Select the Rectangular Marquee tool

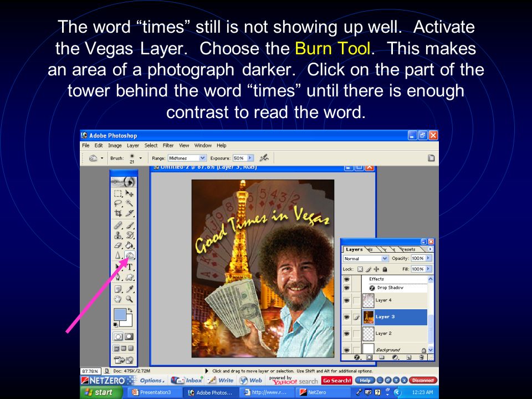pyautogui.click(x=117, y=193)
